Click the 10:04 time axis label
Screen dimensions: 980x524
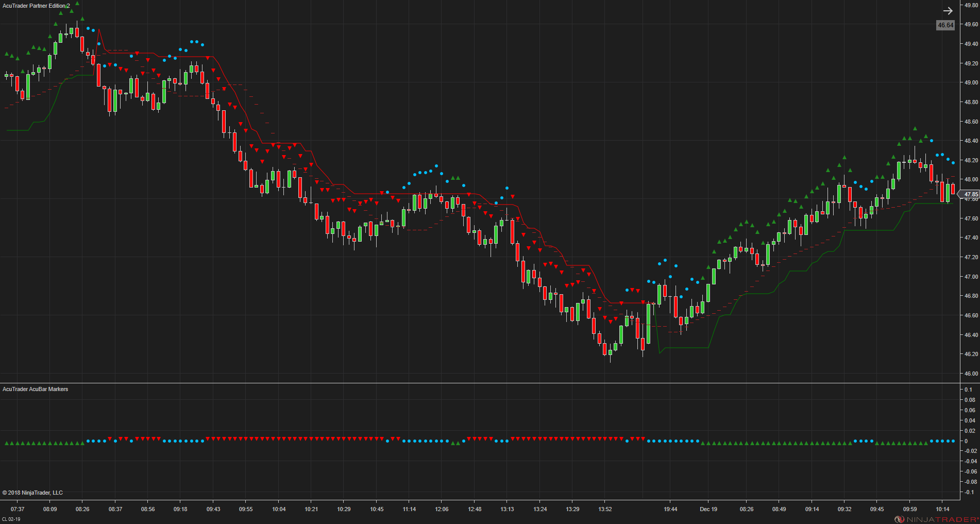pos(279,509)
